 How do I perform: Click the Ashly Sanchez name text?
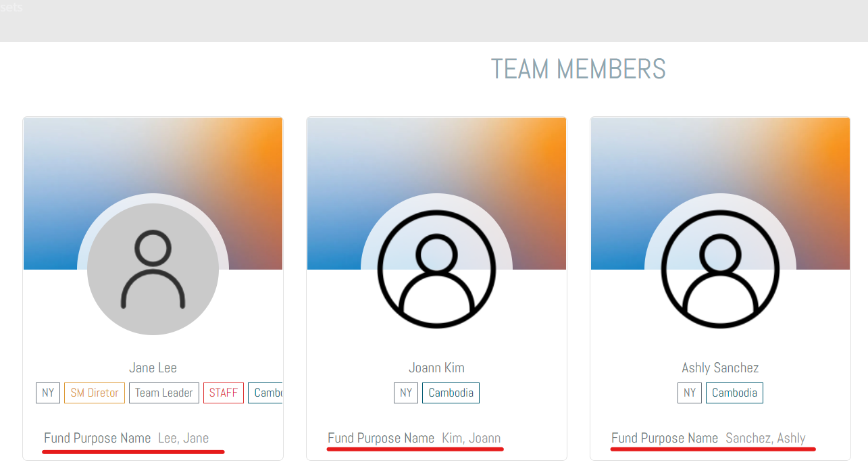click(x=720, y=368)
